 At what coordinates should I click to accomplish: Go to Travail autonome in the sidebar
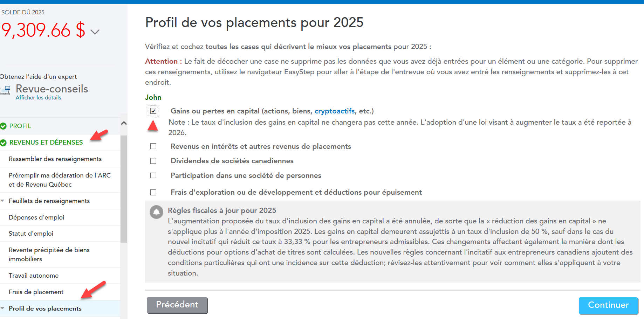pyautogui.click(x=34, y=276)
